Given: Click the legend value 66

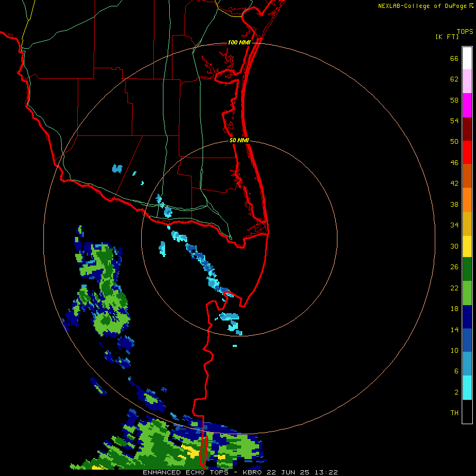Looking at the screenshot, I should (x=454, y=59).
